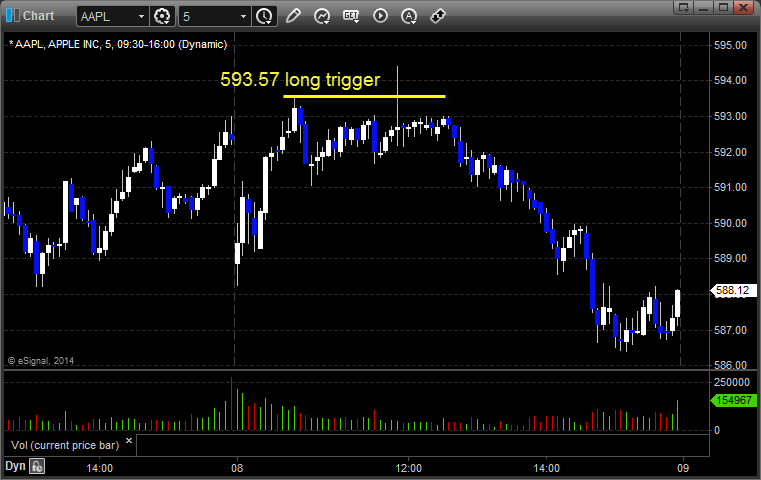Click the window linking arrows icon
Viewport: 761px width, 480px height.
(438, 16)
